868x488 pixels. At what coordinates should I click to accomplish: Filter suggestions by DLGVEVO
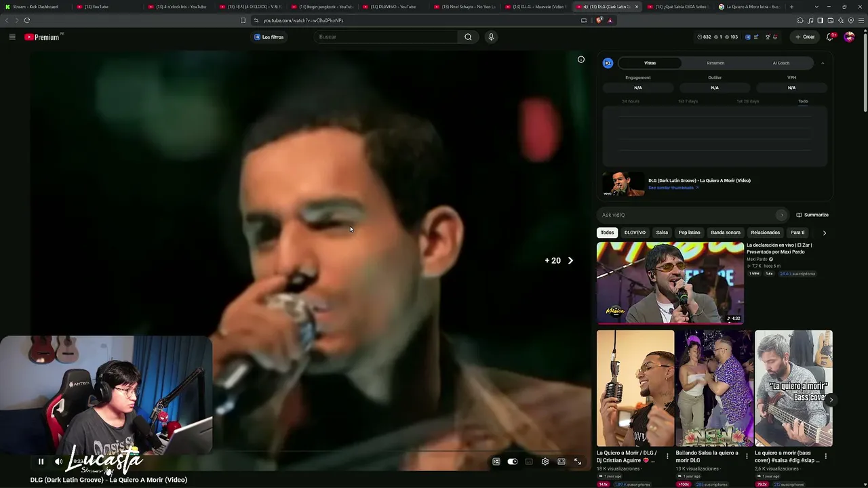coord(635,232)
